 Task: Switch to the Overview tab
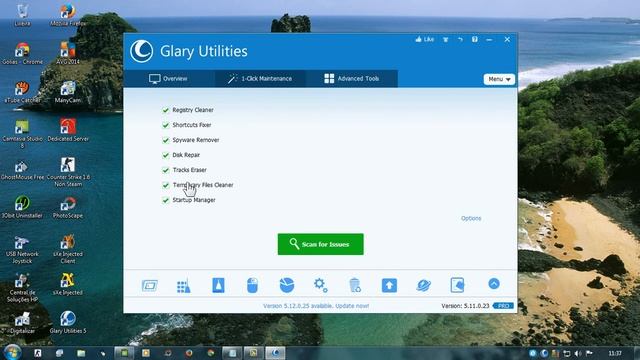click(168, 79)
